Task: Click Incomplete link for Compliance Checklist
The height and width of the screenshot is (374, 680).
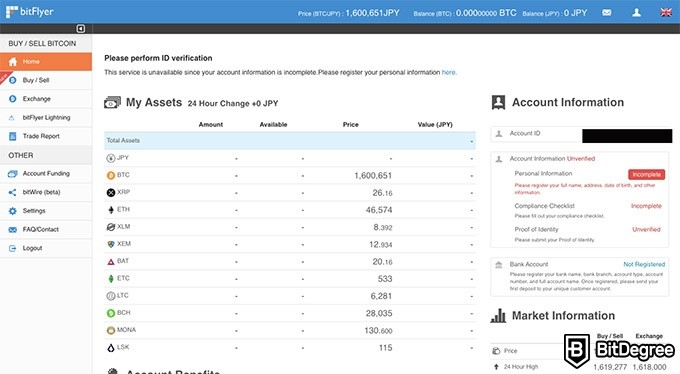Action: click(646, 206)
